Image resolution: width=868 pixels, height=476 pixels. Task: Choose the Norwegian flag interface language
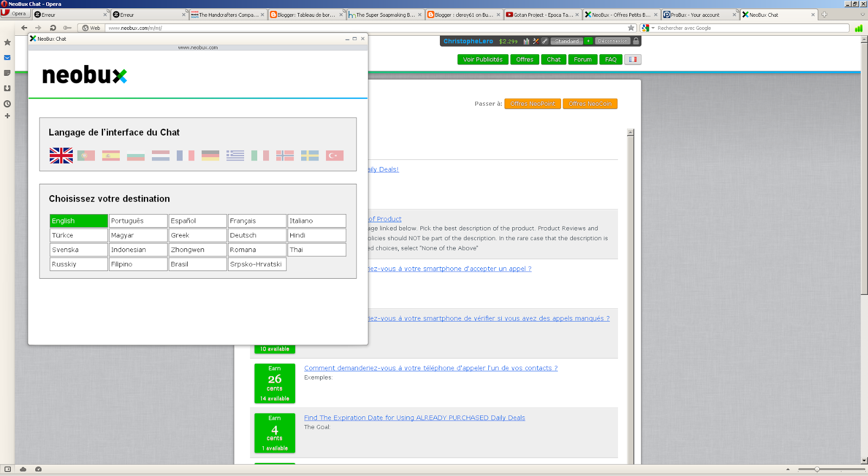tap(285, 156)
